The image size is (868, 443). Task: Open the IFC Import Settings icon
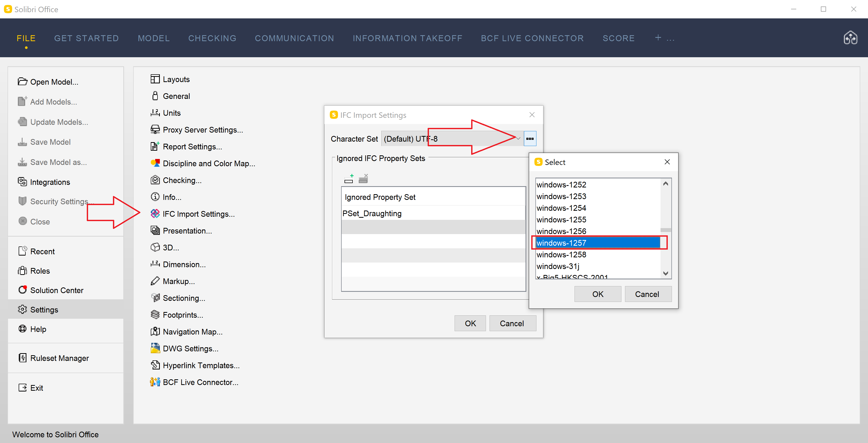[x=155, y=214]
